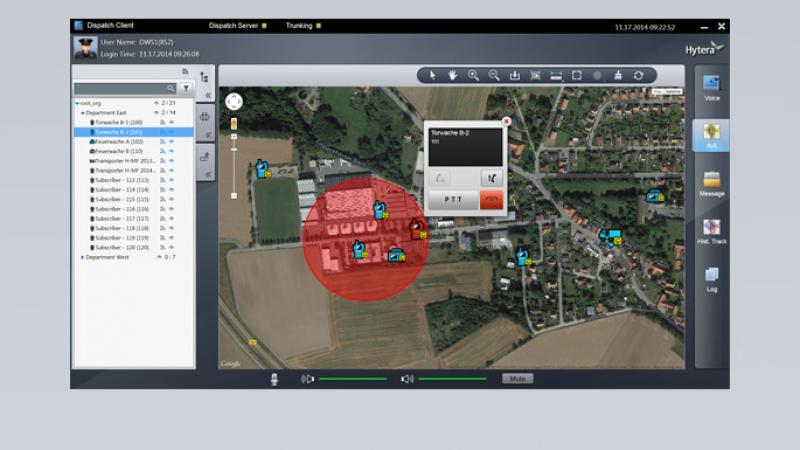Toggle eye visibility for Feuerwache A row

(x=171, y=142)
